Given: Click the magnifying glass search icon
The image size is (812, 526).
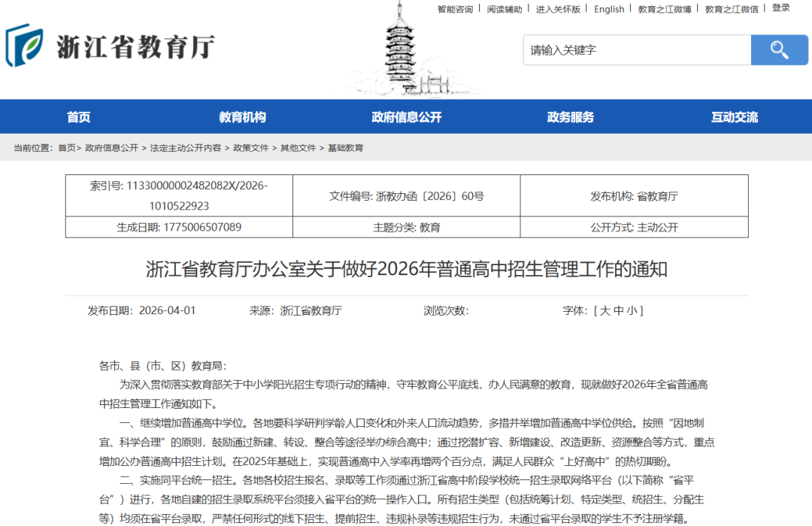Looking at the screenshot, I should [780, 50].
